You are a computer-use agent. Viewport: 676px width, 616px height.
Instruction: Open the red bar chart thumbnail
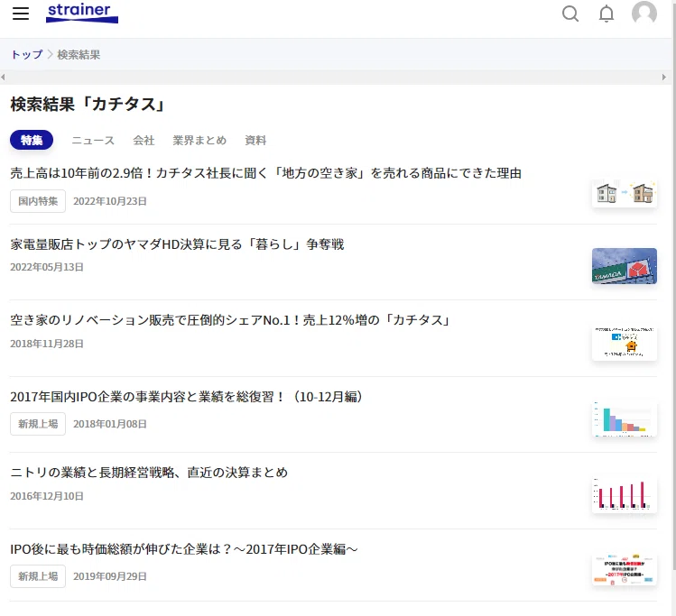click(625, 495)
